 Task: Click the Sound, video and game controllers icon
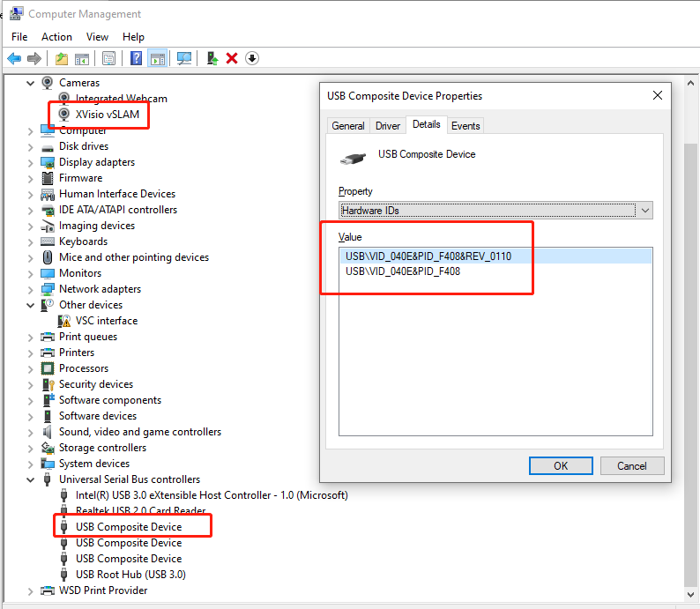coord(48,432)
